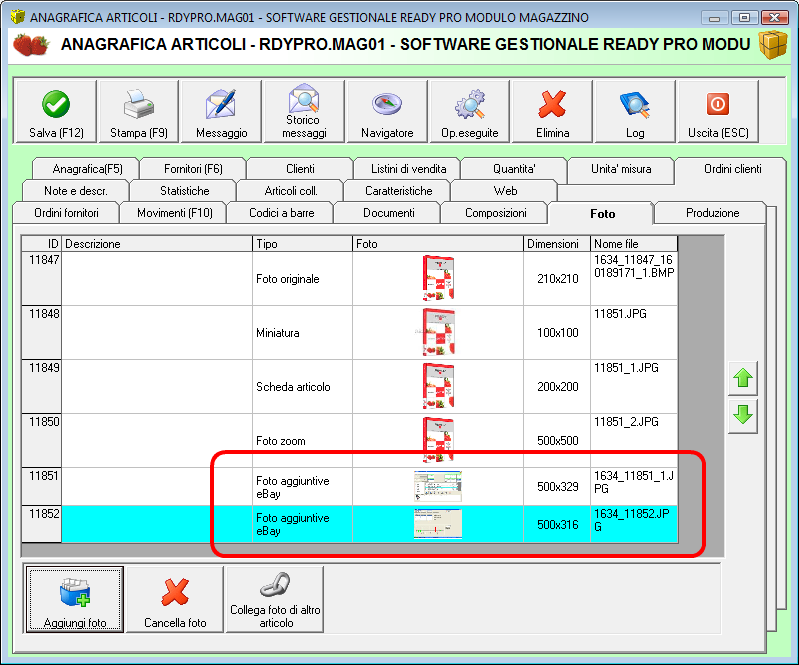Open the Documenti tab

pyautogui.click(x=388, y=212)
